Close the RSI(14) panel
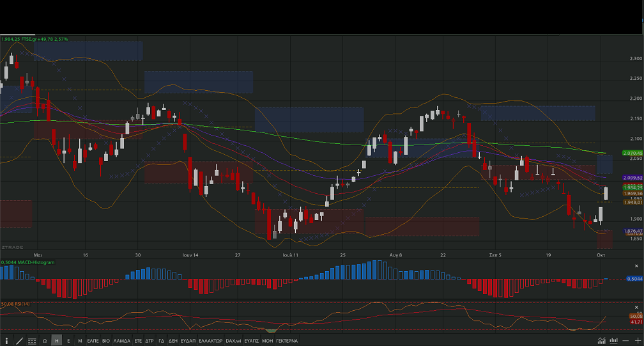Viewport: 644px width, 346px height. pyautogui.click(x=636, y=308)
